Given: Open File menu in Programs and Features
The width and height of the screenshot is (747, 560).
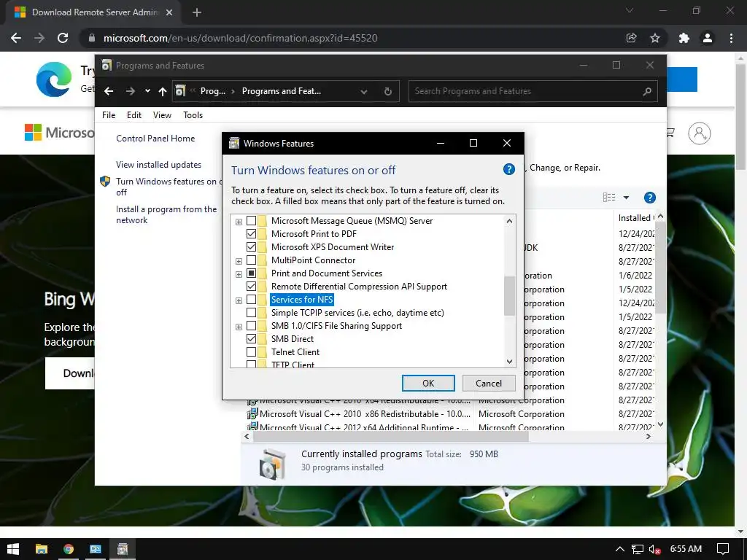Looking at the screenshot, I should (x=109, y=114).
